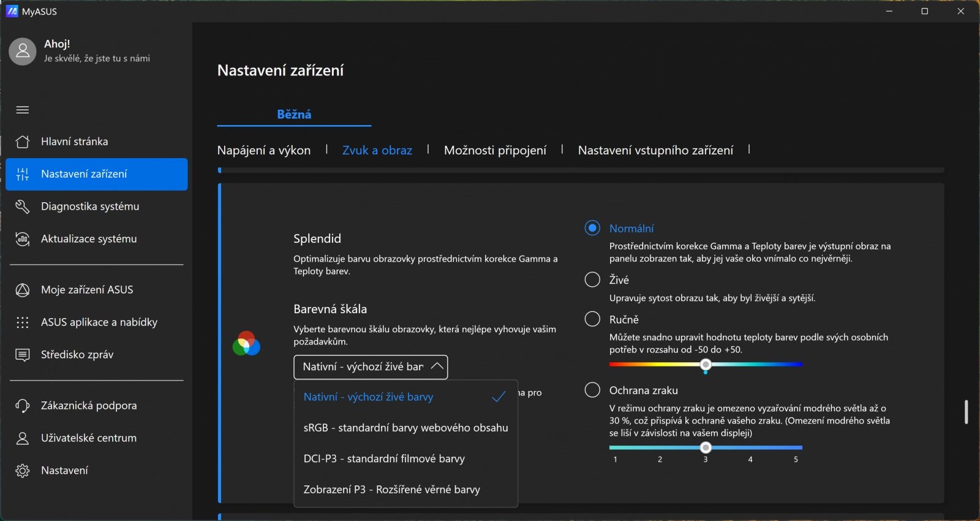Switch to Napájení a výkon tab

click(x=264, y=150)
